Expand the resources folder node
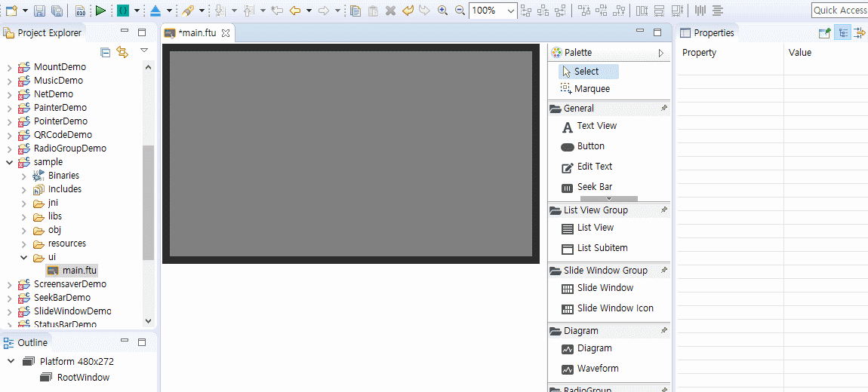The image size is (868, 392). (24, 243)
